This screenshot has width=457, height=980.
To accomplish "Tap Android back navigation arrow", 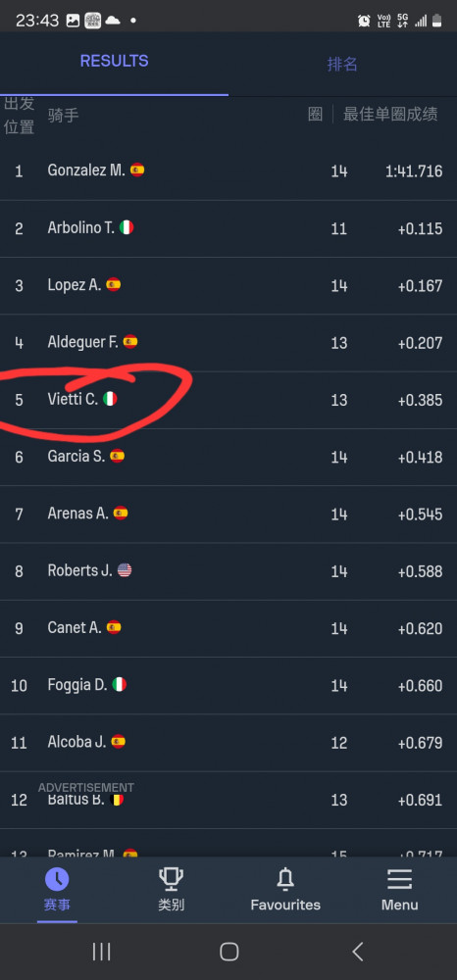I will [358, 952].
